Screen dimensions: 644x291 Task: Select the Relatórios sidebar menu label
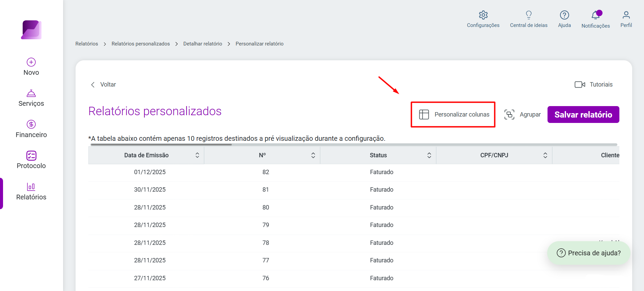[x=31, y=197]
